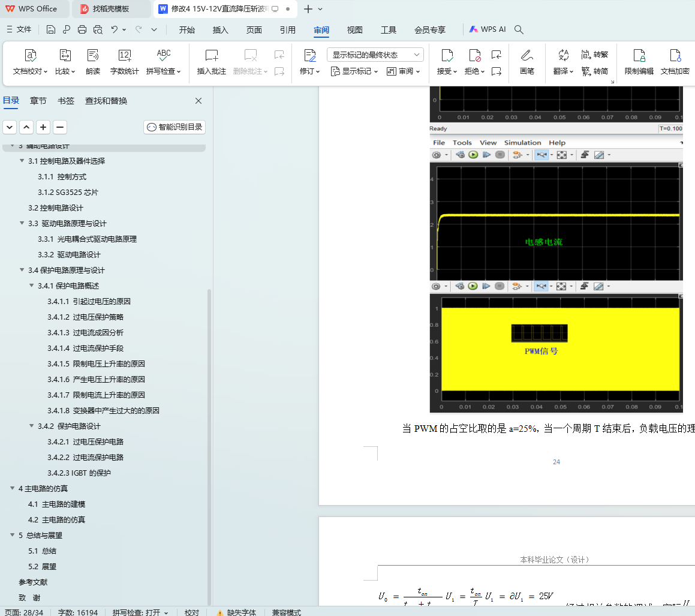
Task: Run Spell Check (拼写检查)
Action: point(164,62)
